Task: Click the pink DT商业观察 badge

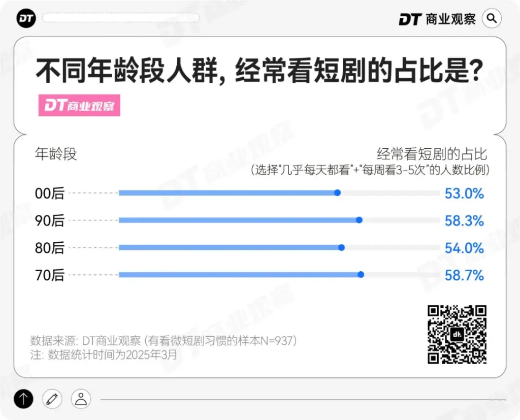Action: [x=79, y=106]
